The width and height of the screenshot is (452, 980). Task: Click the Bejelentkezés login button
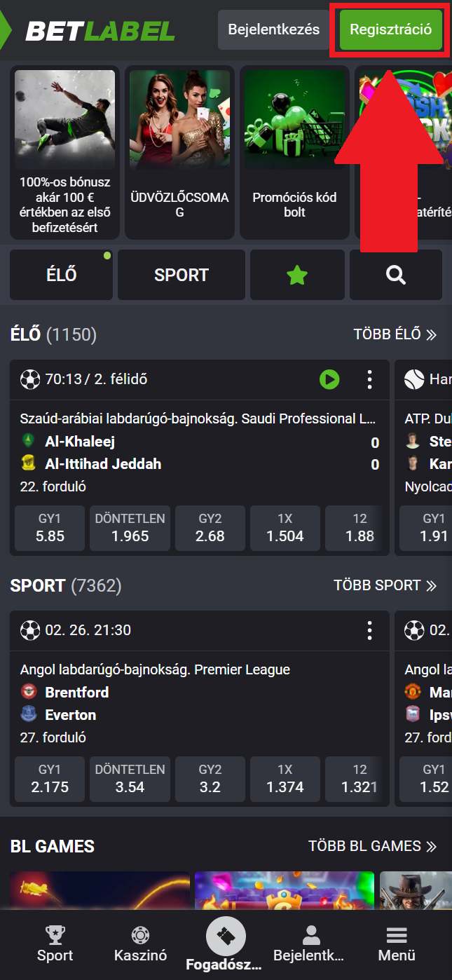click(273, 30)
